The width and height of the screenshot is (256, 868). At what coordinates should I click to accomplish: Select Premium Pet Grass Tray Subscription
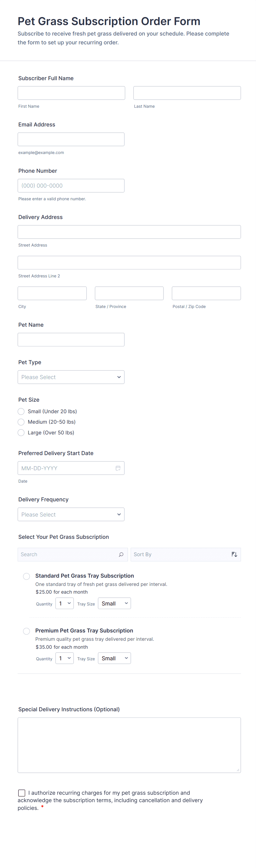tap(27, 631)
